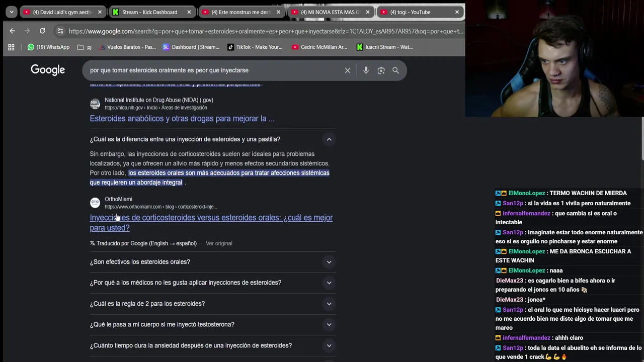
Task: Open the pj bookmarks folder
Action: 84,47
